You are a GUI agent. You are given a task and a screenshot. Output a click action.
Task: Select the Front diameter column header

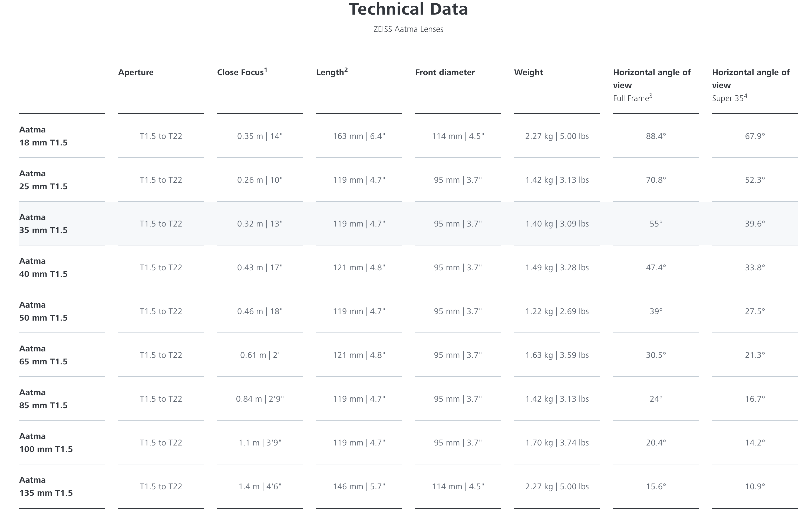pyautogui.click(x=444, y=72)
